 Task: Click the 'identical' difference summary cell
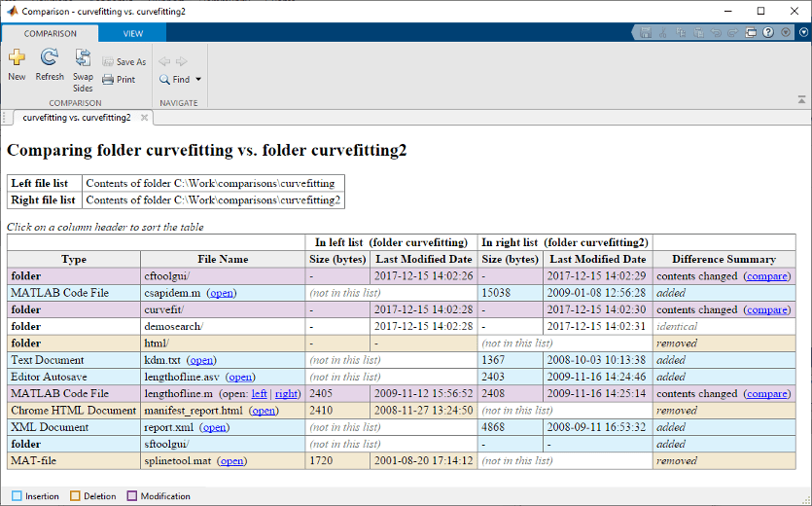[724, 327]
